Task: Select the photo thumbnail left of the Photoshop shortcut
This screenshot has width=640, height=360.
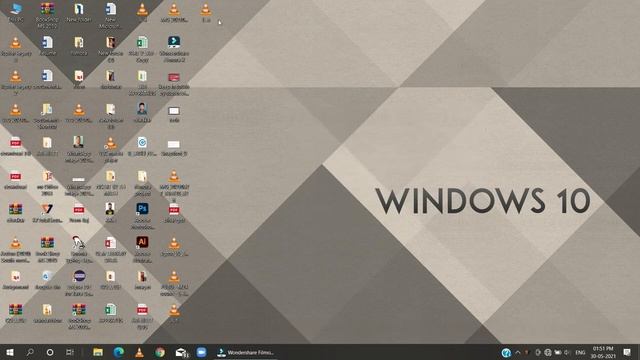Action: [110, 209]
